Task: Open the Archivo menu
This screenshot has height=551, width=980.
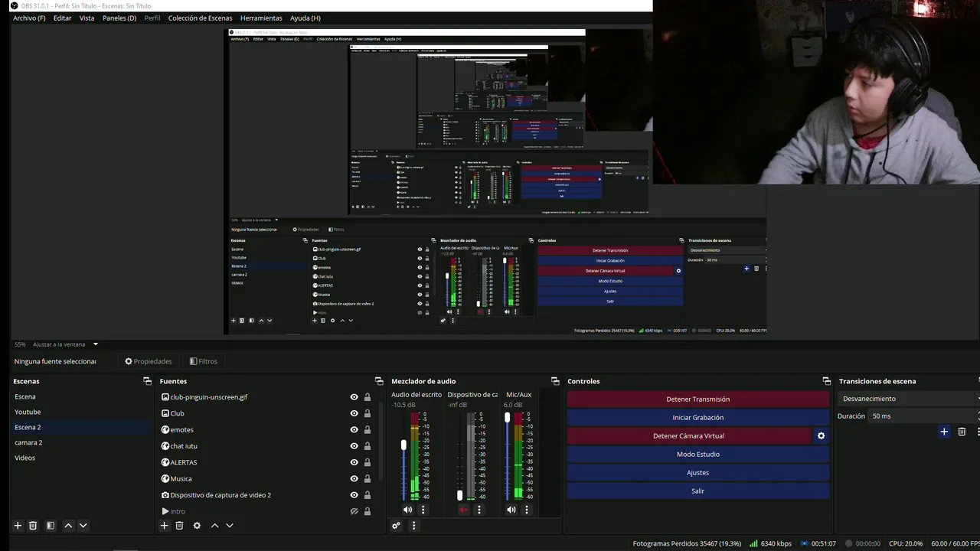Action: [29, 18]
